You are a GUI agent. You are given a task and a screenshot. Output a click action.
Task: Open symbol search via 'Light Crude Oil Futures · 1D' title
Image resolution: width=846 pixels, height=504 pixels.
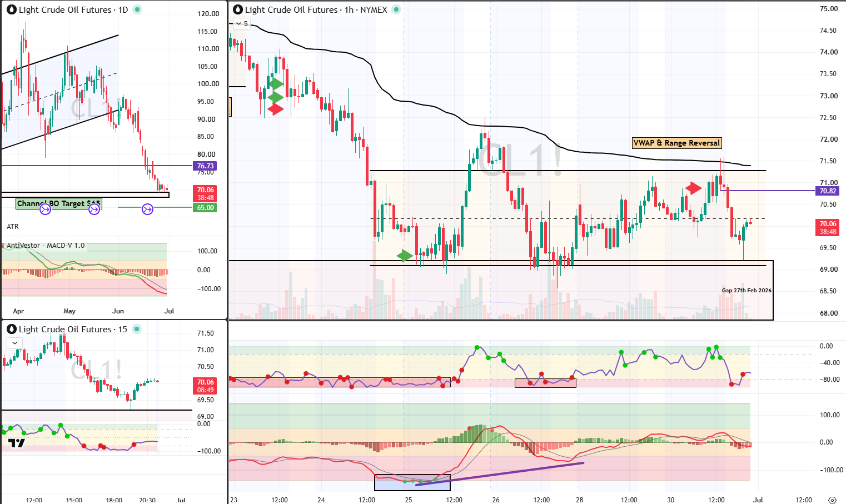pos(73,9)
